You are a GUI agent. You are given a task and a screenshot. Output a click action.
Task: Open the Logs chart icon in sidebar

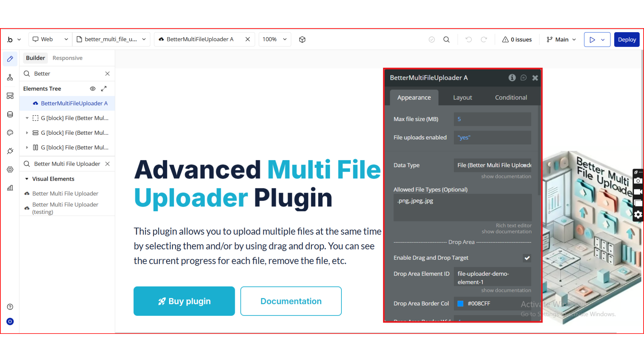10,188
